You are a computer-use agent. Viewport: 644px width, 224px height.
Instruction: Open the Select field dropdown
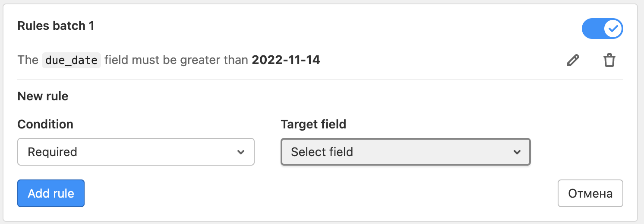[405, 152]
